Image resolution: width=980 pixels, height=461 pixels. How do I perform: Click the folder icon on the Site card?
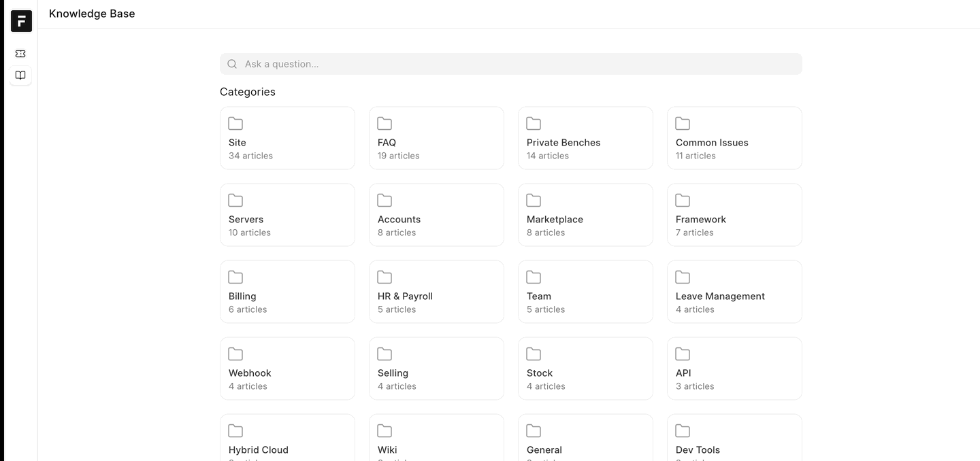click(235, 123)
